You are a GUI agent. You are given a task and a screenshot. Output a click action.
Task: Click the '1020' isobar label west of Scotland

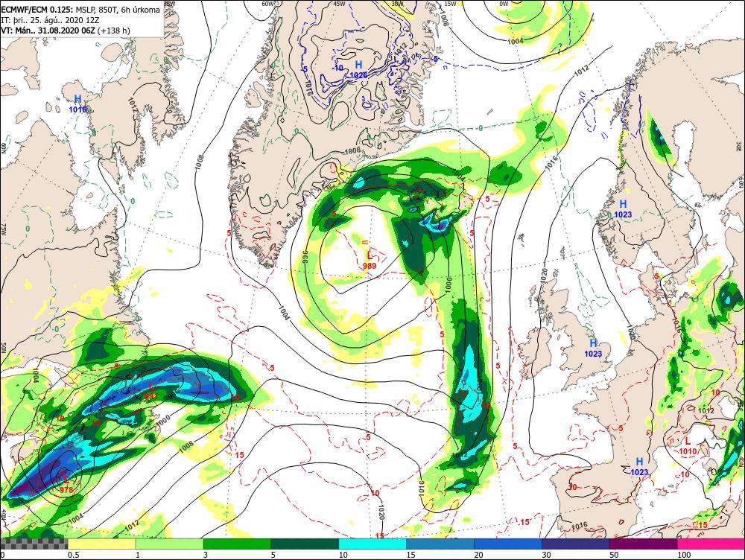[x=545, y=276]
